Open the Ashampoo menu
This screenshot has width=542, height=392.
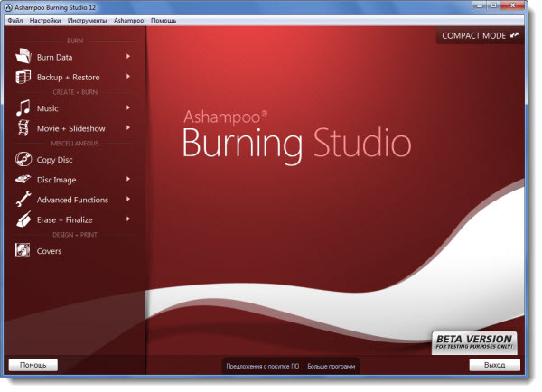(x=128, y=21)
